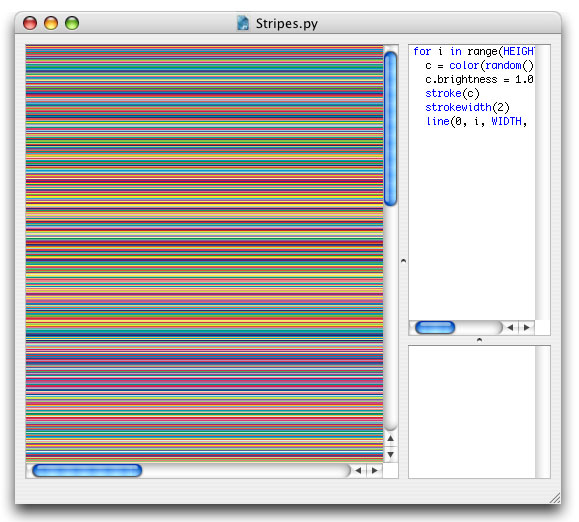Click the canvas vertical scroll up arrow
Viewport: 579px width, 522px height.
[391, 439]
